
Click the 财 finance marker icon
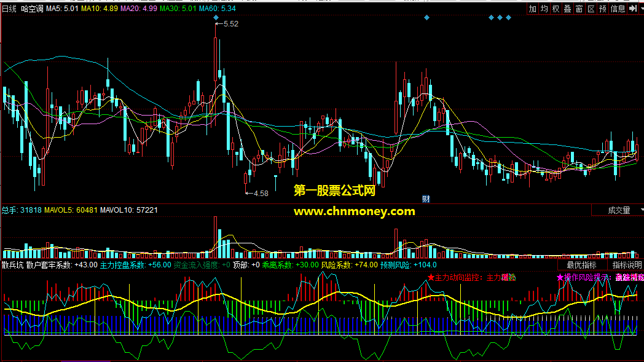pyautogui.click(x=426, y=199)
